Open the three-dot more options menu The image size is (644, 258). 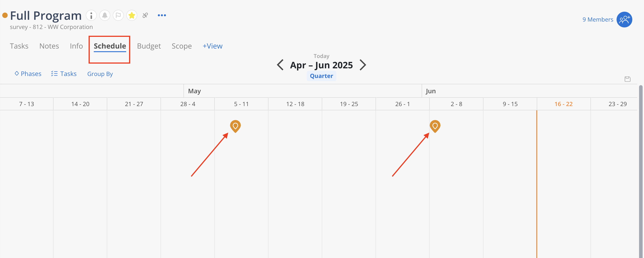click(x=162, y=16)
